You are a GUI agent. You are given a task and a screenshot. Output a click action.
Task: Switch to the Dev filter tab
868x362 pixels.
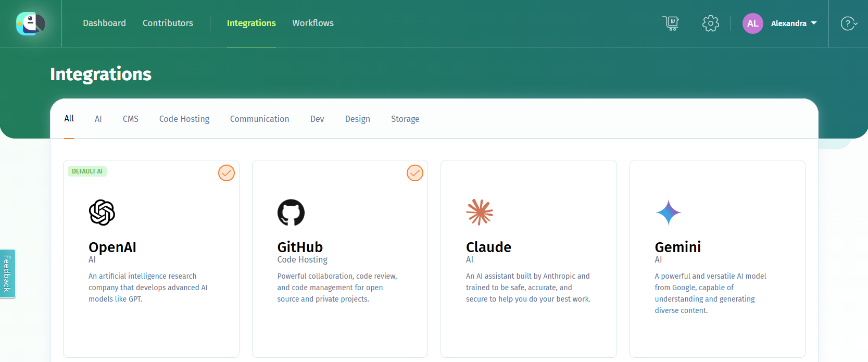pos(317,119)
